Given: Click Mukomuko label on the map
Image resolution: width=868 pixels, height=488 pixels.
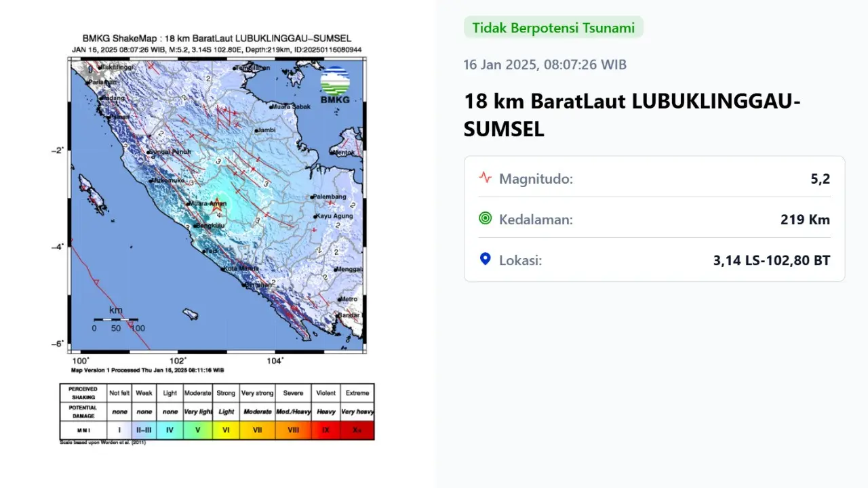Looking at the screenshot, I should (167, 181).
